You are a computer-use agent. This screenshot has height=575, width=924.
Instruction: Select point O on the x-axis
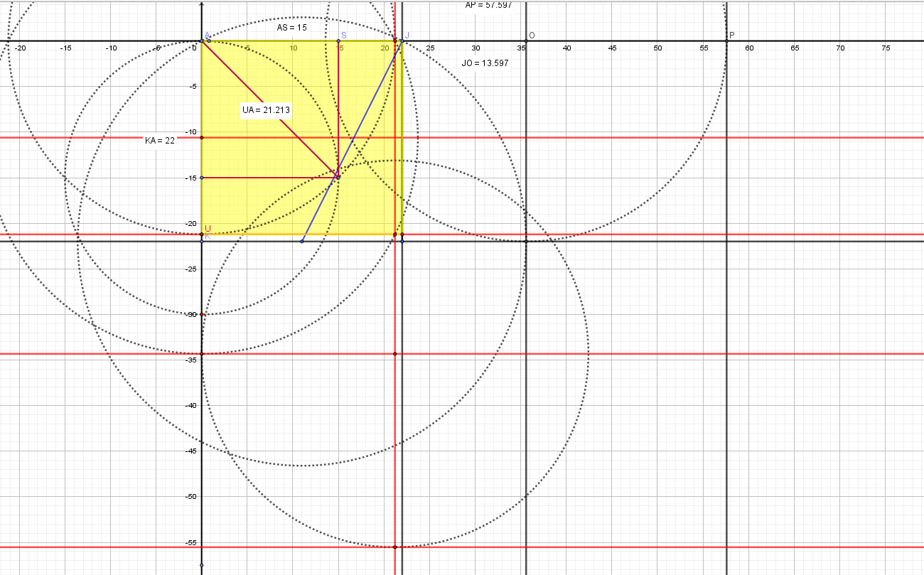tap(526, 41)
